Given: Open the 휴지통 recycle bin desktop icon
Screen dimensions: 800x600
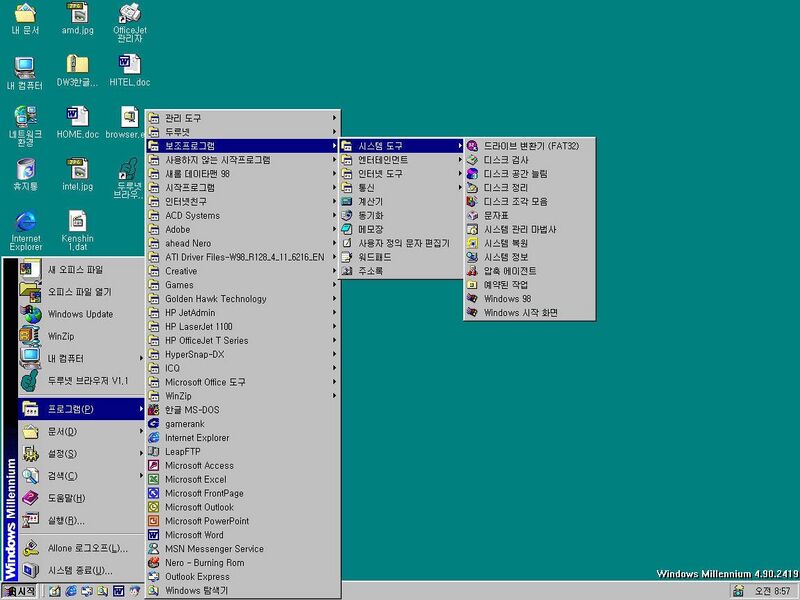Looking at the screenshot, I should pyautogui.click(x=25, y=173).
